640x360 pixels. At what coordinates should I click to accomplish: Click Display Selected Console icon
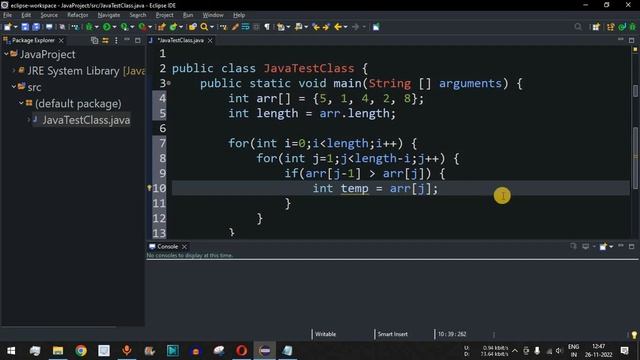(586, 247)
